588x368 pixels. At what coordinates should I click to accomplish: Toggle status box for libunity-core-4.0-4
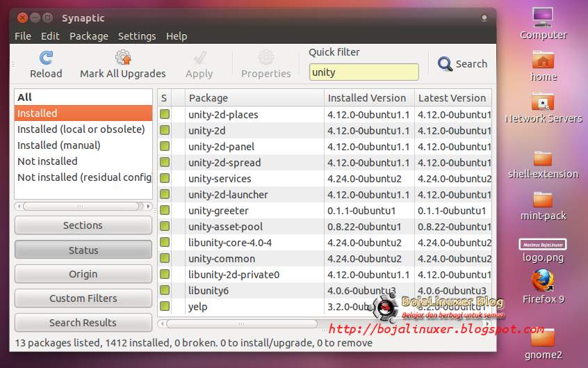pyautogui.click(x=165, y=242)
